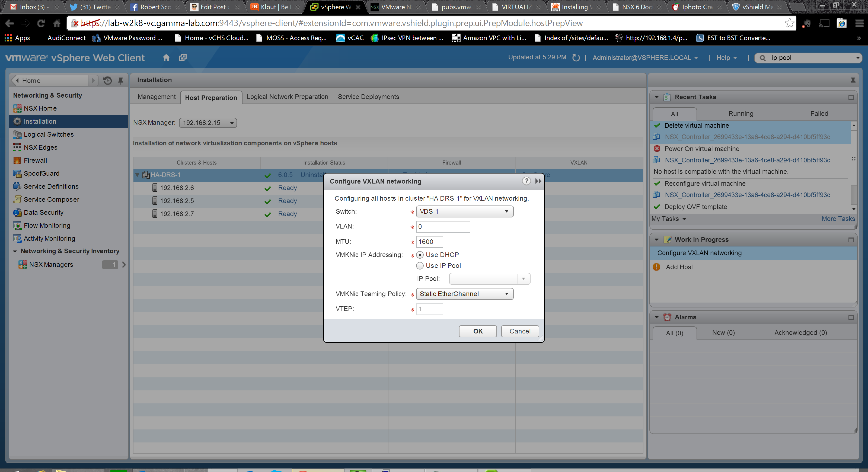The height and width of the screenshot is (472, 868).
Task: Click the Service Composer sidebar item
Action: coord(51,199)
